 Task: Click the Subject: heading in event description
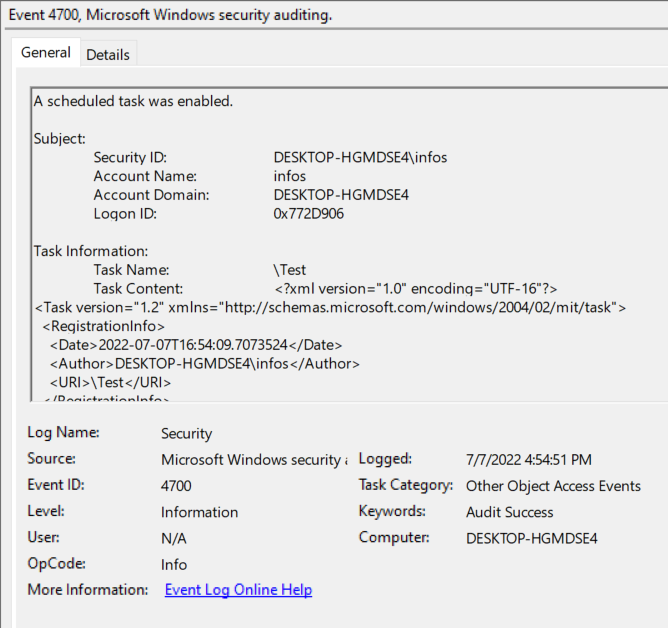(x=60, y=139)
